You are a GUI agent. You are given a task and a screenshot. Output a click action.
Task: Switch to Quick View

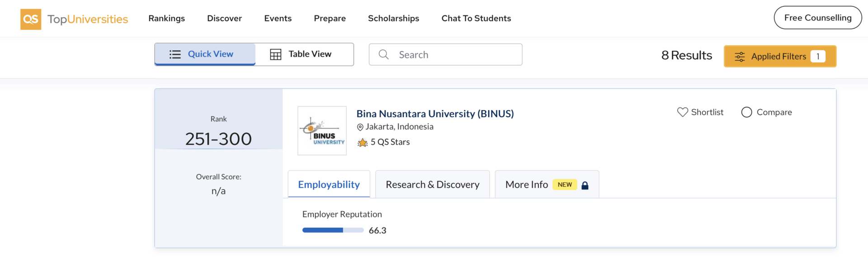pyautogui.click(x=205, y=54)
